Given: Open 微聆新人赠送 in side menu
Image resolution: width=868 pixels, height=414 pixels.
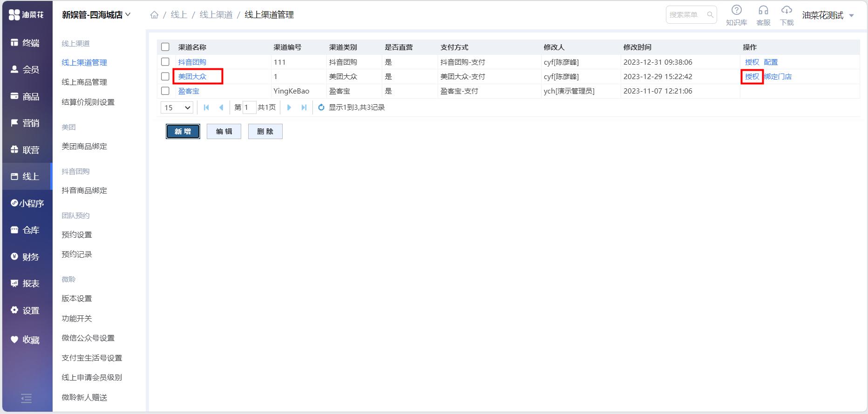Looking at the screenshot, I should [84, 398].
